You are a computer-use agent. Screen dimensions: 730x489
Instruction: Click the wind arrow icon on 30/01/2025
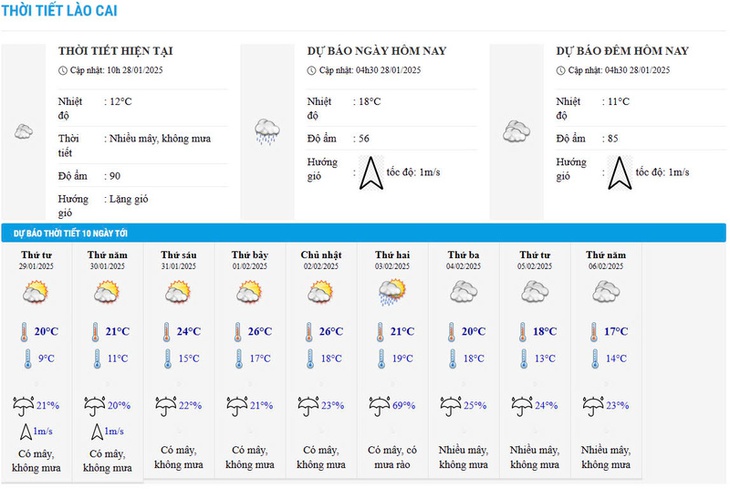(97, 432)
